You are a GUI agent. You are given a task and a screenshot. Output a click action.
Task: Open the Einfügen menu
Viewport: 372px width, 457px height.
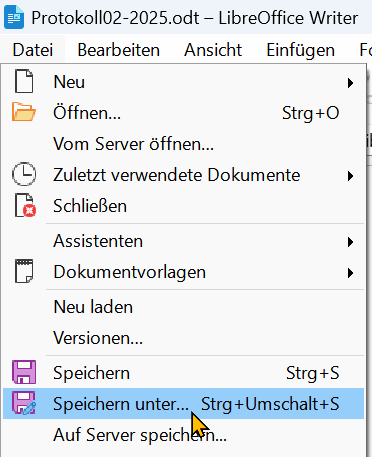(x=300, y=50)
